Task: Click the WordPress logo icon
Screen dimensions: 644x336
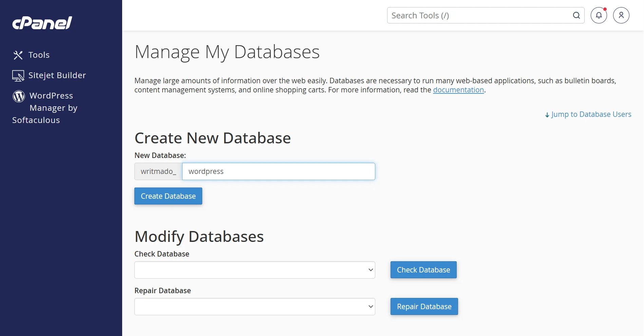Action: 19,96
